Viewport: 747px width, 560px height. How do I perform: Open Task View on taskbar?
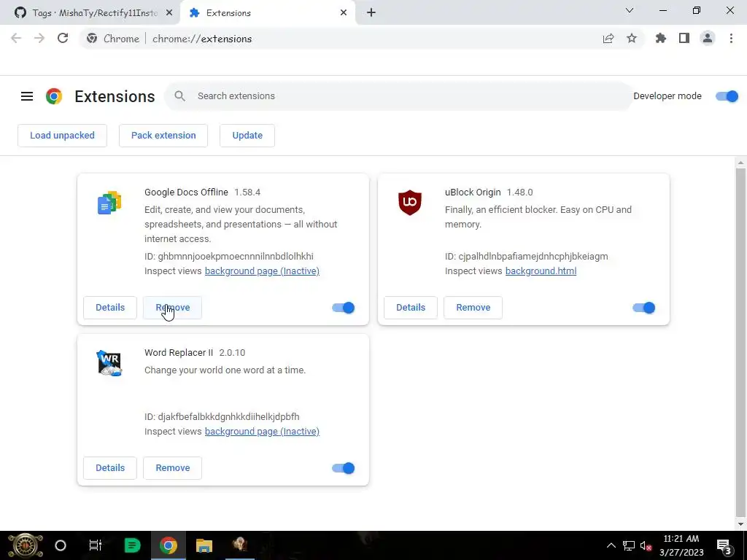(96, 545)
